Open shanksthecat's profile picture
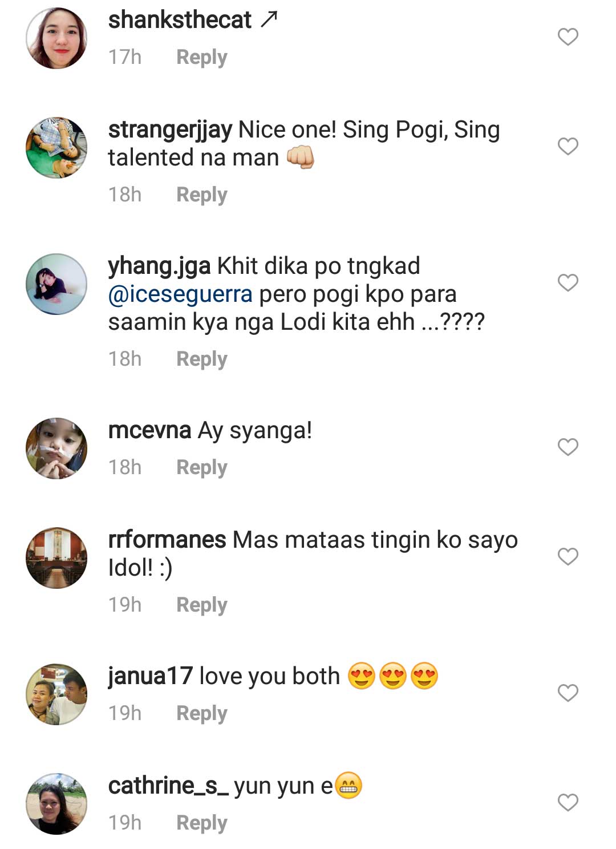The width and height of the screenshot is (616, 849). (x=56, y=38)
